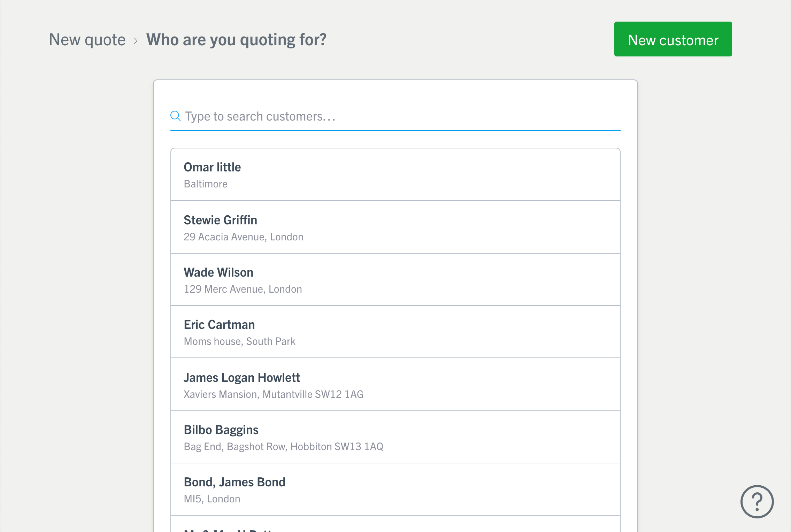791x532 pixels.
Task: Click the New customer button
Action: pos(673,39)
